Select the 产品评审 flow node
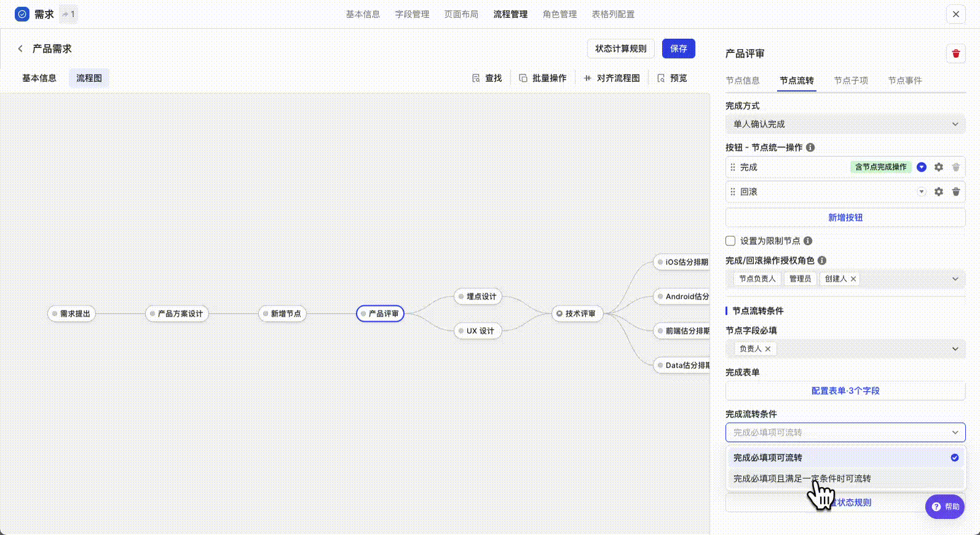This screenshot has height=535, width=980. point(380,314)
